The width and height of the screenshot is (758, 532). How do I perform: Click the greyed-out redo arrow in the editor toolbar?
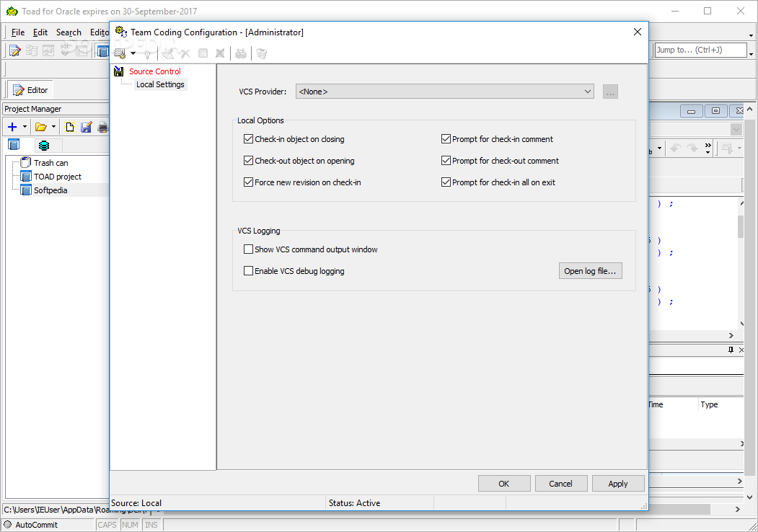tap(692, 148)
